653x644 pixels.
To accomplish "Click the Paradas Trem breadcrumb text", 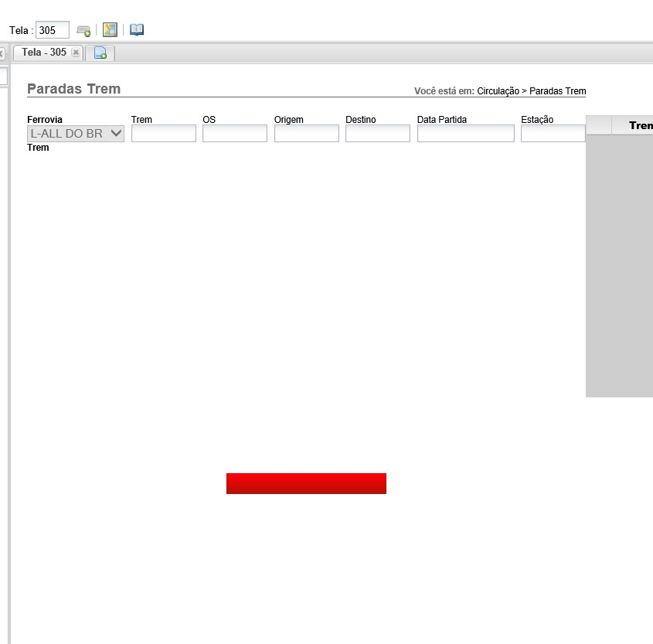I will point(558,90).
